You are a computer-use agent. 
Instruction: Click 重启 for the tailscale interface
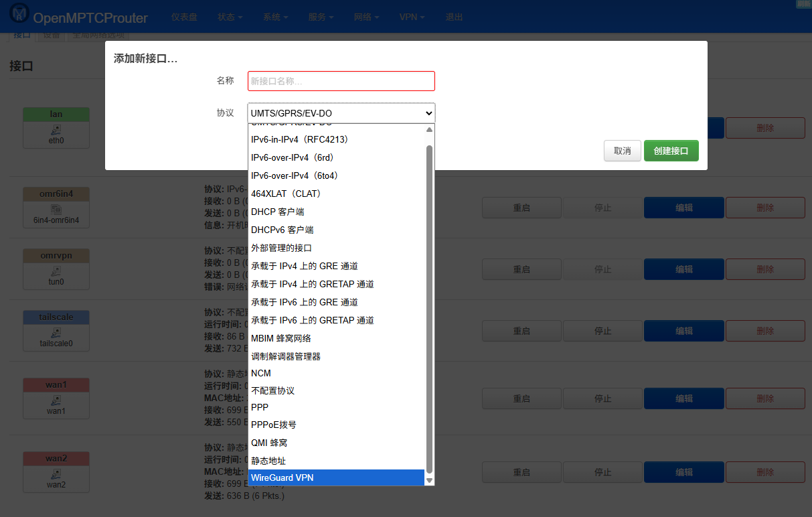click(521, 331)
